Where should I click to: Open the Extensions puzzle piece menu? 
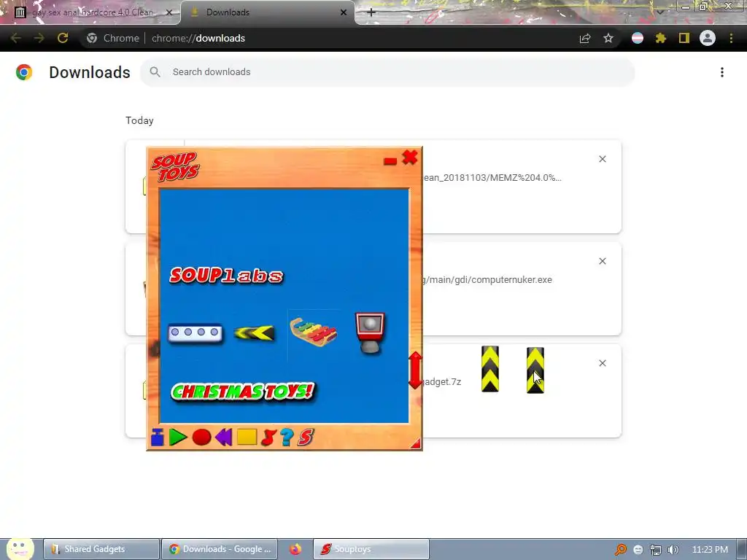tap(661, 38)
